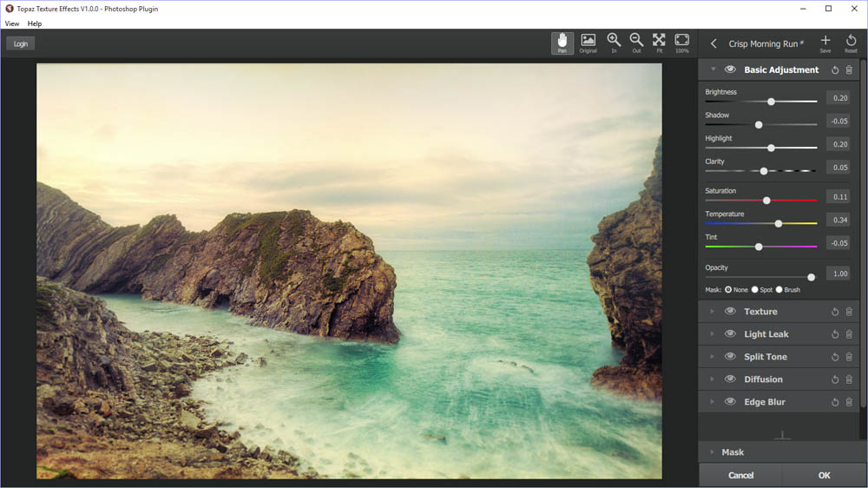Expand the Split Tone panel
Viewport: 868px width, 488px height.
[x=713, y=357]
